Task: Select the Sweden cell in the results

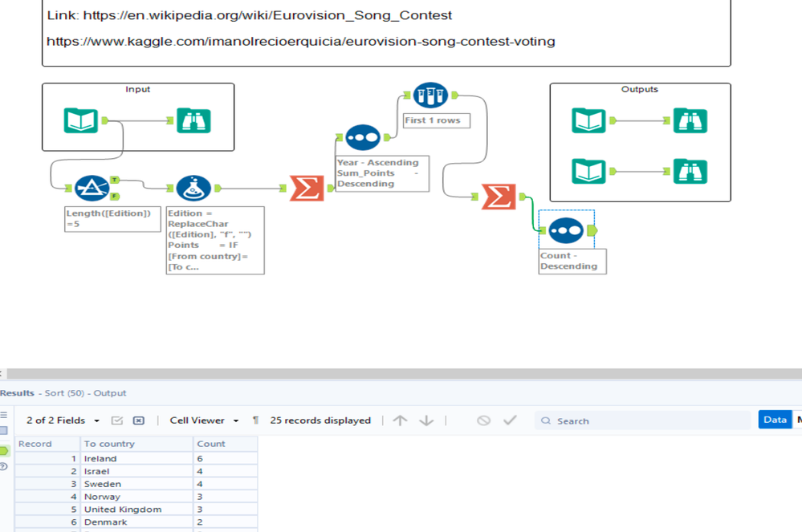Action: (136, 484)
